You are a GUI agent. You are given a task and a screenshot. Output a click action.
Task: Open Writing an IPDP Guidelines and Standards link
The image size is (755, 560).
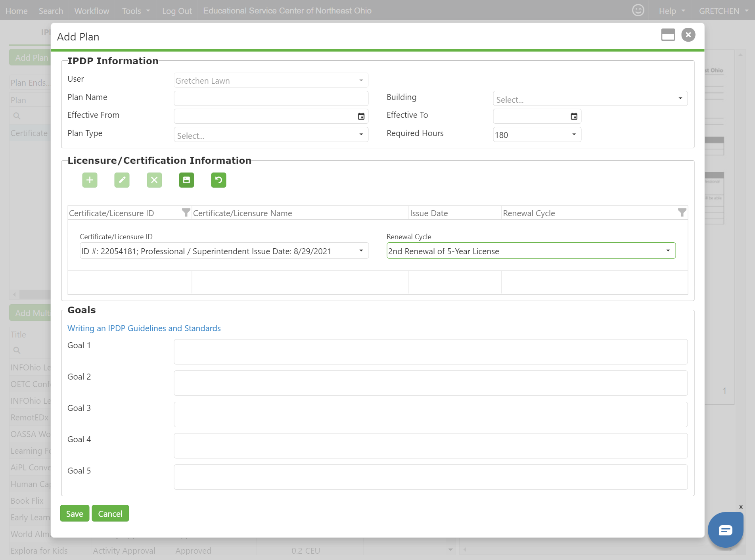tap(144, 328)
